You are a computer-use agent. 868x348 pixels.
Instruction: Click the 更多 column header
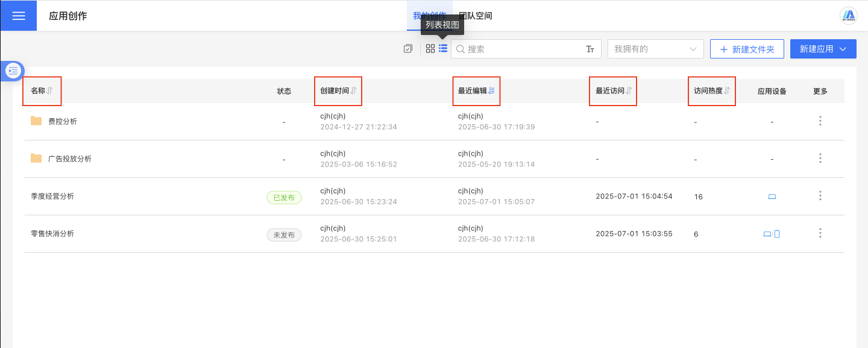pyautogui.click(x=820, y=91)
